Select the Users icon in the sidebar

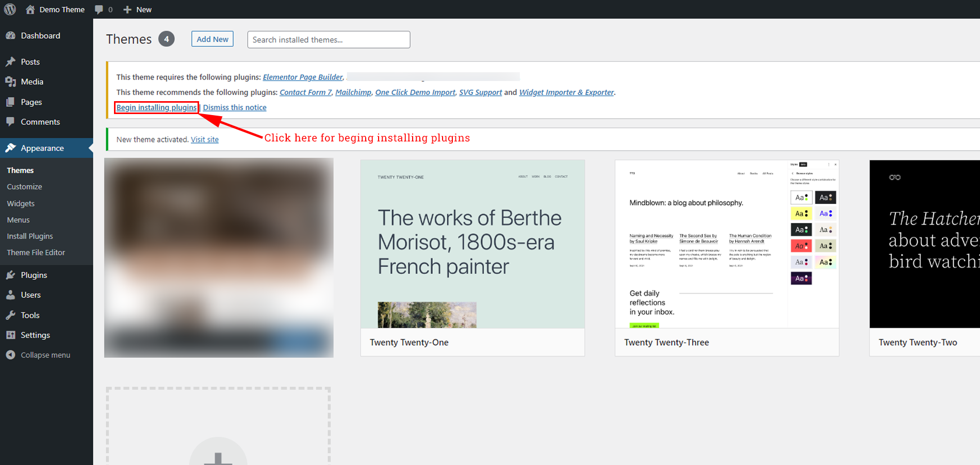pos(11,295)
